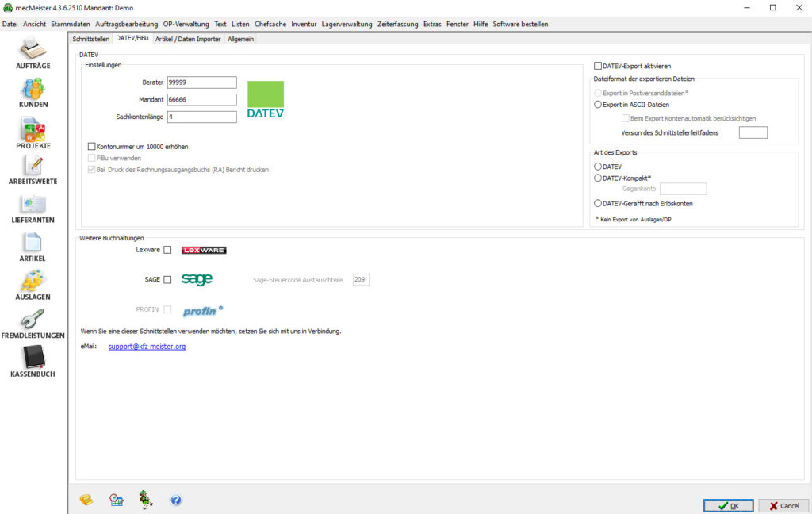Viewport: 812px width, 514px height.
Task: Check the Lexware checkbox
Action: point(167,250)
